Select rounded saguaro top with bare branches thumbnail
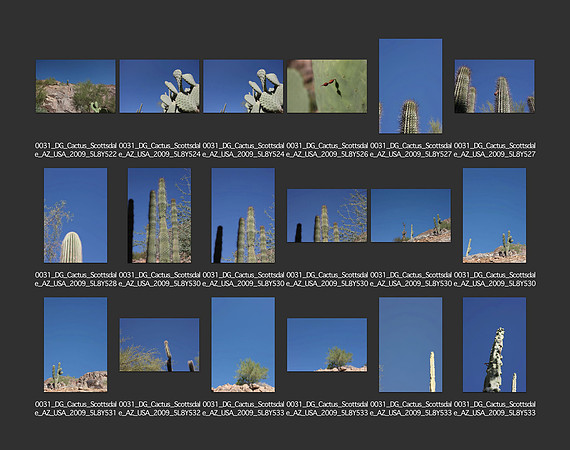This screenshot has width=570, height=450. [x=76, y=216]
